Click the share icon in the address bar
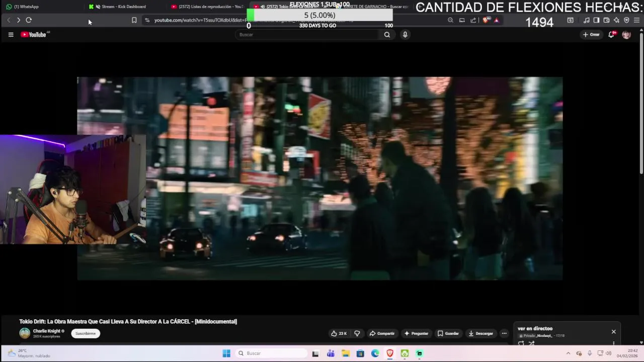The height and width of the screenshot is (362, 644). click(x=473, y=20)
